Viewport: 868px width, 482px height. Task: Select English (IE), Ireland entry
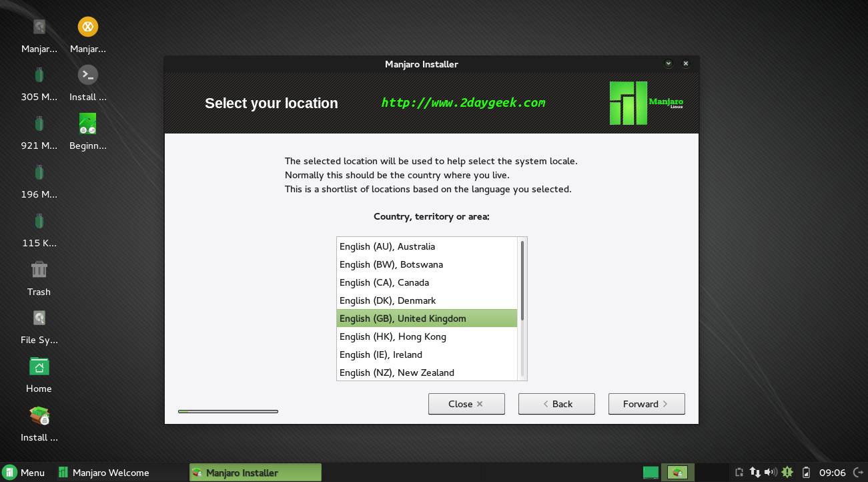427,355
